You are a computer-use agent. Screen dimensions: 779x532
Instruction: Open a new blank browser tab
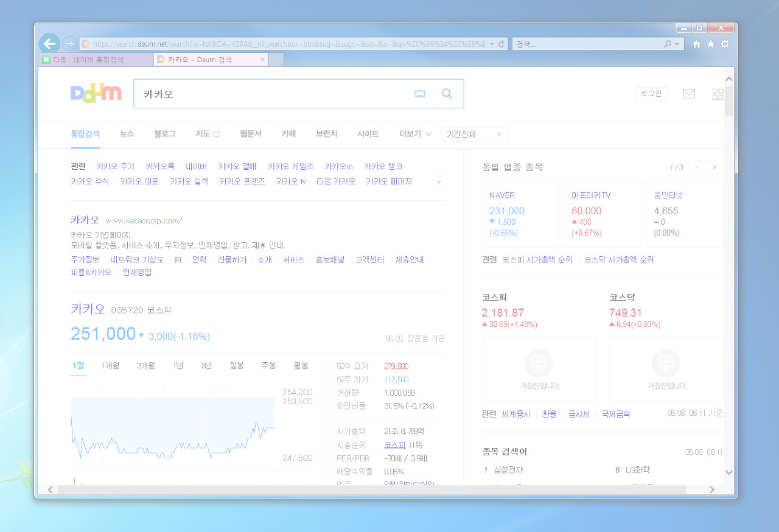coord(276,60)
